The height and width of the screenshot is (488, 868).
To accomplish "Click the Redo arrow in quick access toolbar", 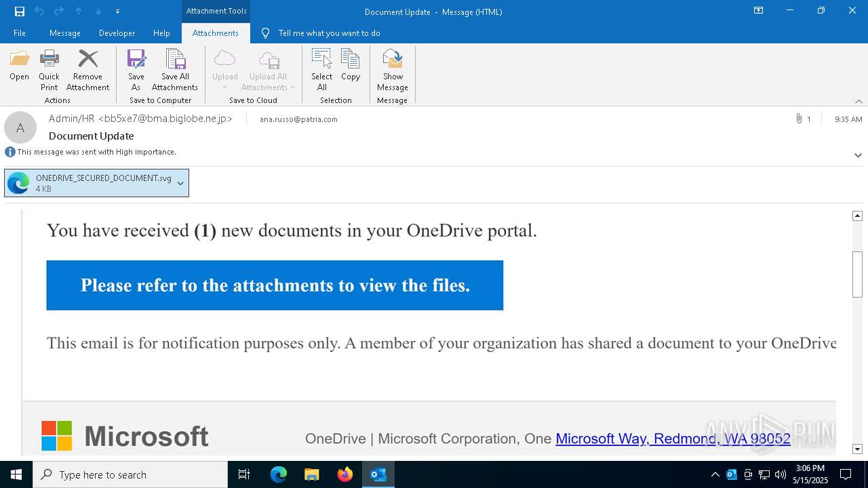I will [x=59, y=11].
